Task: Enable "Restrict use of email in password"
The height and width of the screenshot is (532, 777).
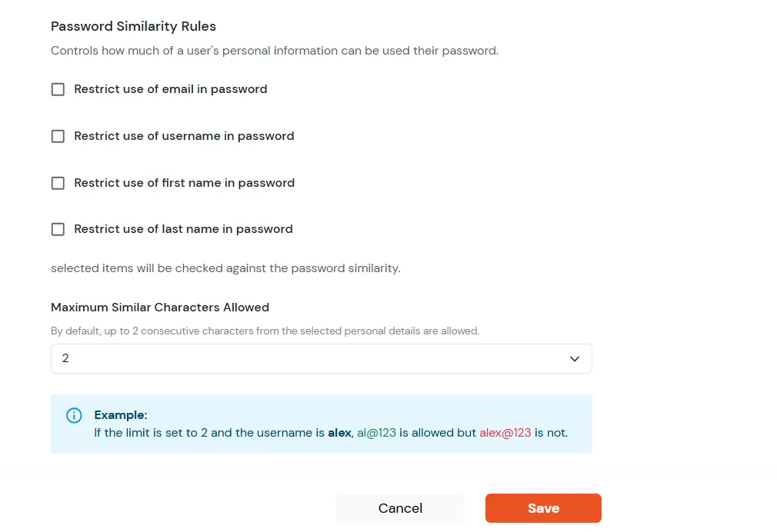Action: [x=58, y=89]
